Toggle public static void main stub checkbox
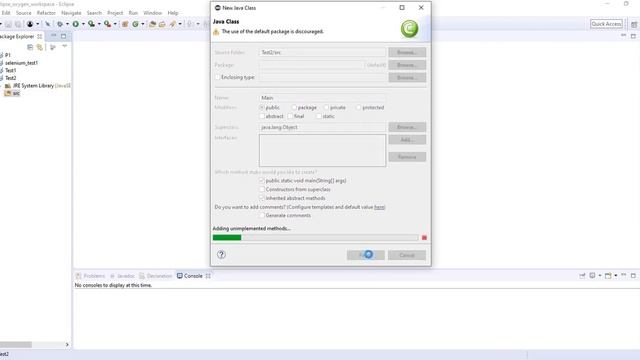Screen dimensions: 640x360 tap(262, 180)
